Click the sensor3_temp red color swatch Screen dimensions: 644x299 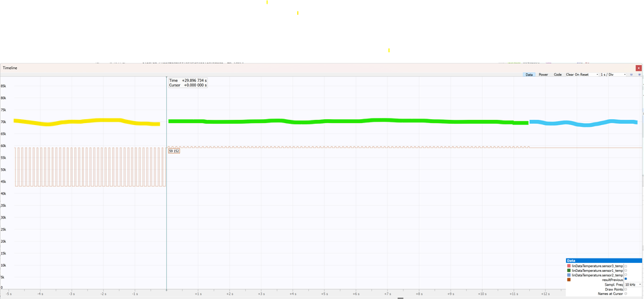569,266
